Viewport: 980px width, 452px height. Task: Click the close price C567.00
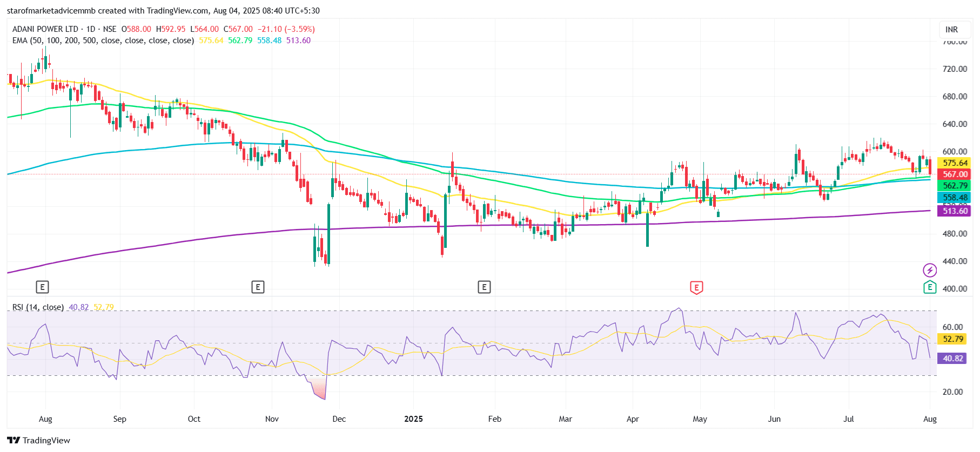point(238,29)
